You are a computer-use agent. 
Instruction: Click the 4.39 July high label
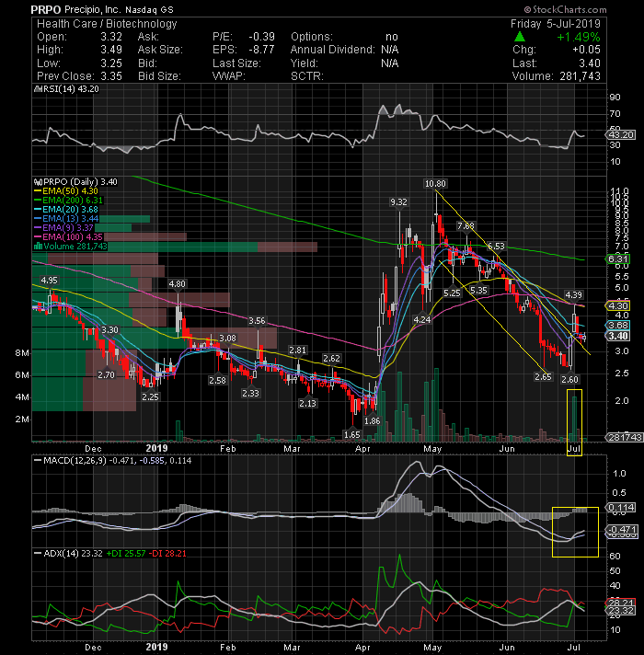coord(573,295)
